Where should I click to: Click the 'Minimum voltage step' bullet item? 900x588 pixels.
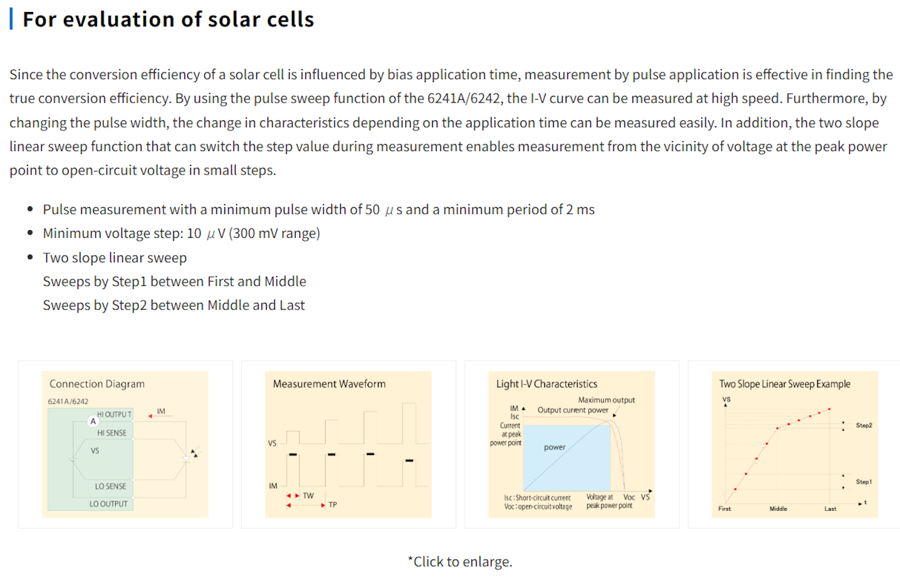point(181,233)
